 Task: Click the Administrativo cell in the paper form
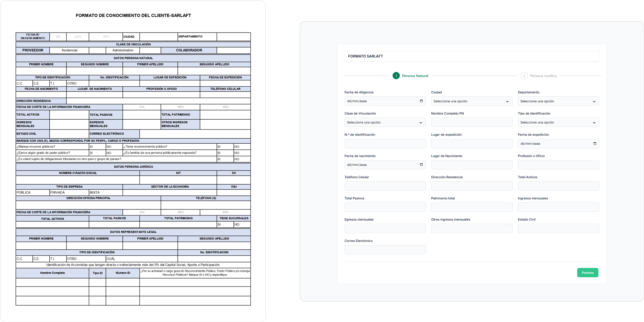coord(123,50)
